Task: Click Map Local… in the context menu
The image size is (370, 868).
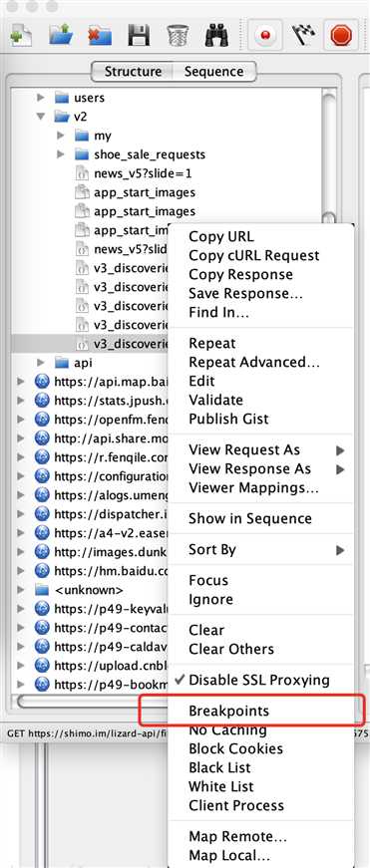Action: click(229, 856)
